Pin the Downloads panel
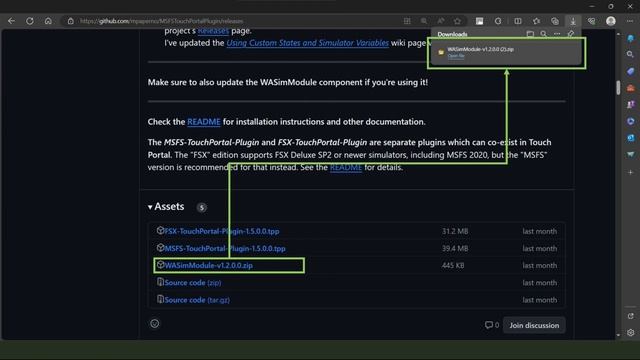The width and height of the screenshot is (640, 360). pyautogui.click(x=571, y=34)
